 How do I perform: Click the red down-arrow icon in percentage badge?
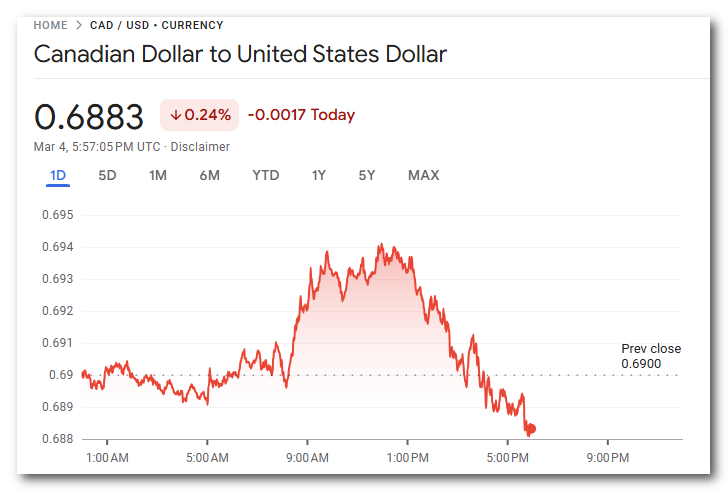click(x=175, y=115)
